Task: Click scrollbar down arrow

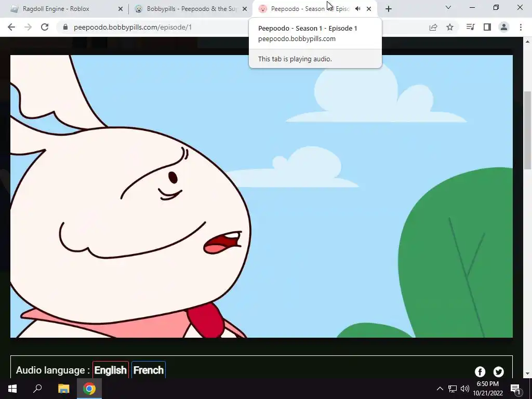Action: point(528,374)
